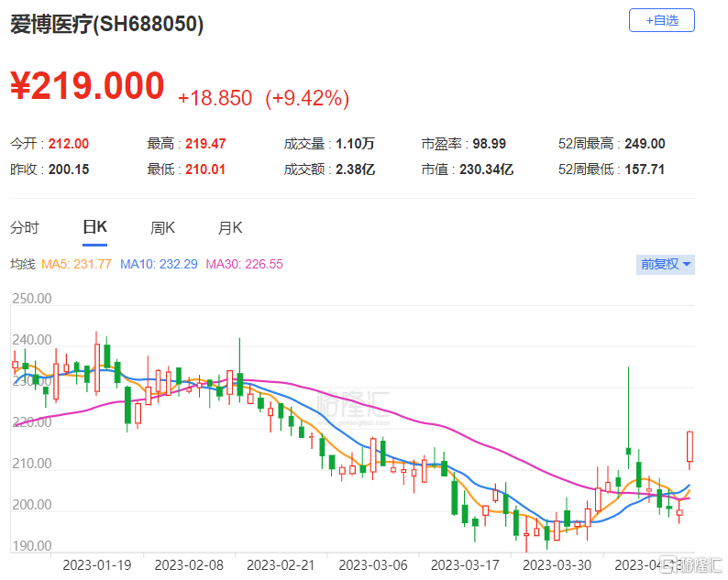Click the 210.00 price axis label
The width and height of the screenshot is (728, 580).
[32, 463]
